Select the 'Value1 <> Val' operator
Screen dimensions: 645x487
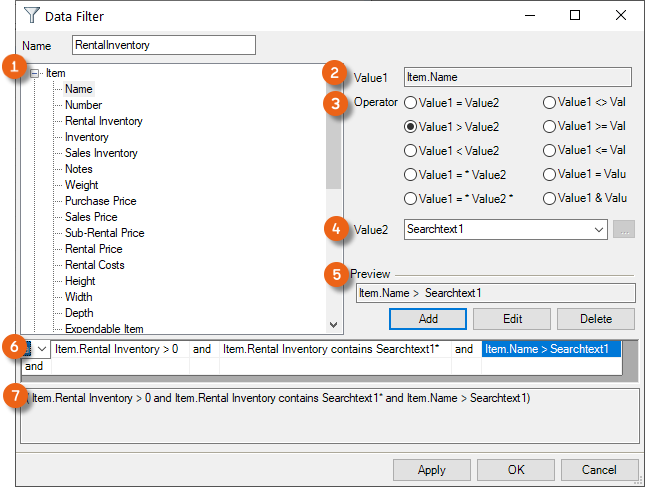tap(549, 102)
